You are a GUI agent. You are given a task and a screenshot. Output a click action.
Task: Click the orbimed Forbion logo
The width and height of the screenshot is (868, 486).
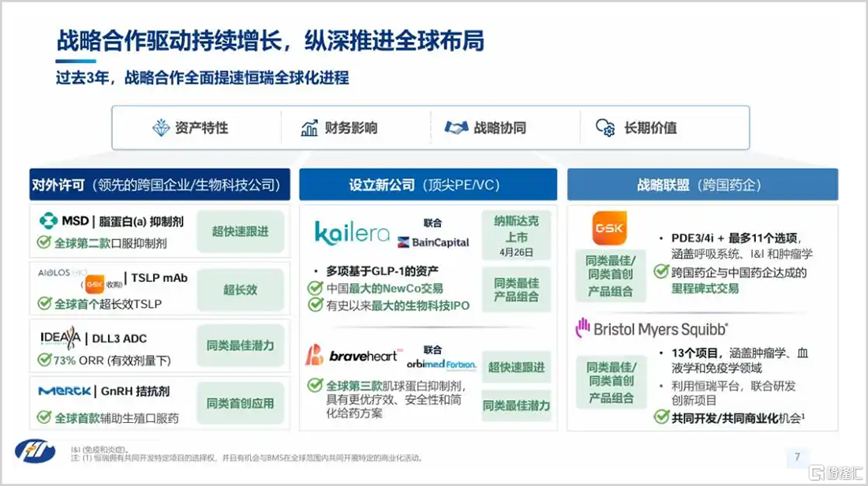click(442, 364)
